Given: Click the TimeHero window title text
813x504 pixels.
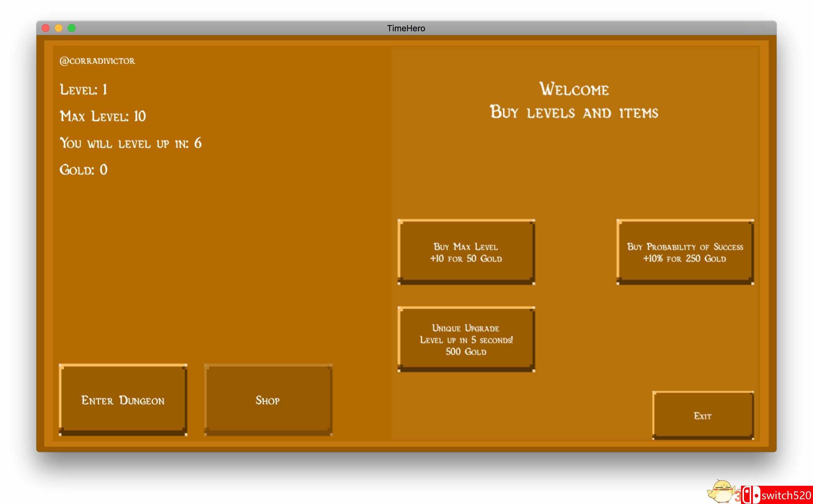Looking at the screenshot, I should (x=406, y=28).
